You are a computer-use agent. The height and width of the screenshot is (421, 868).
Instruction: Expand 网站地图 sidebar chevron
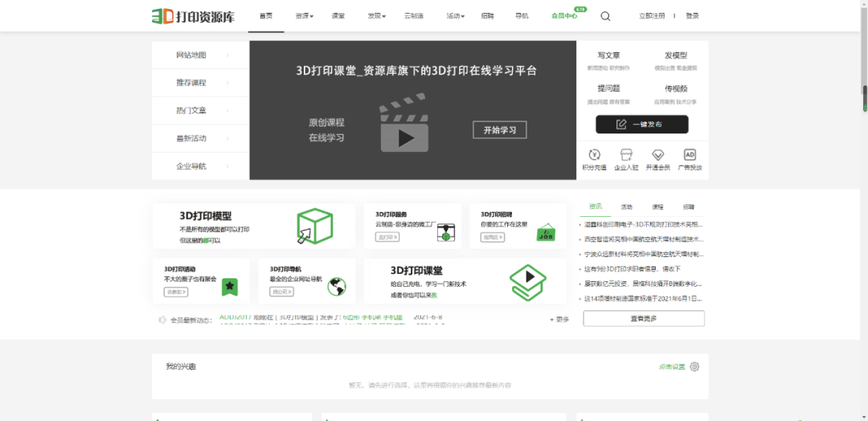tap(227, 55)
